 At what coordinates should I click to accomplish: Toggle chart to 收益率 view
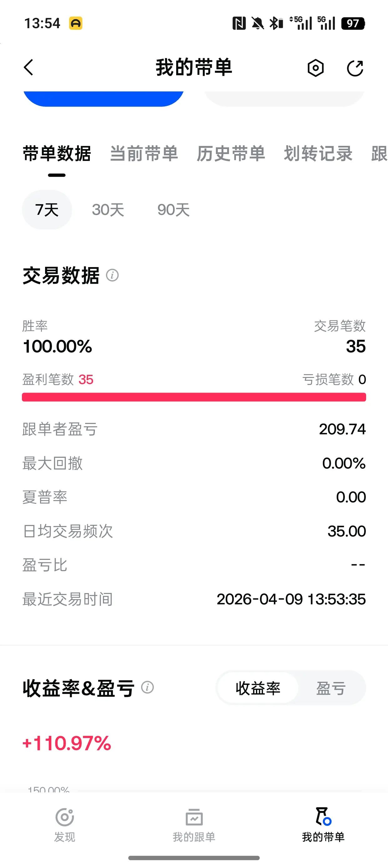[258, 688]
